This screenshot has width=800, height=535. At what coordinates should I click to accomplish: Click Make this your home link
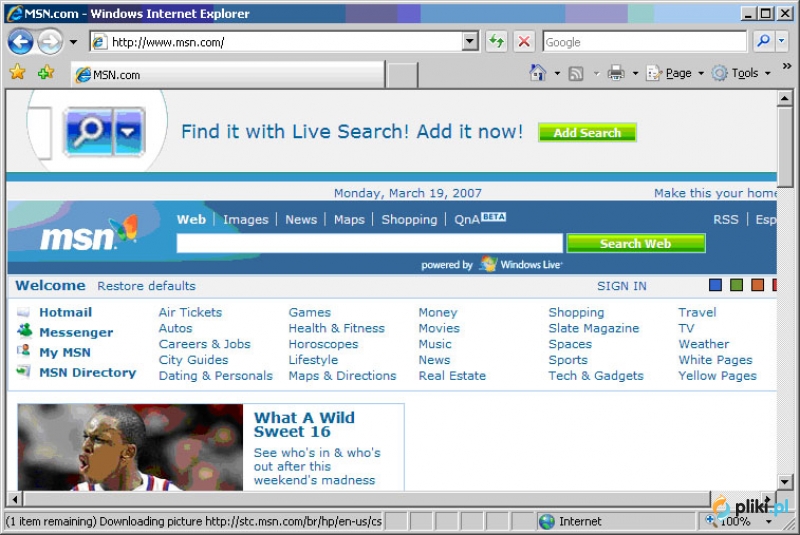pyautogui.click(x=715, y=193)
